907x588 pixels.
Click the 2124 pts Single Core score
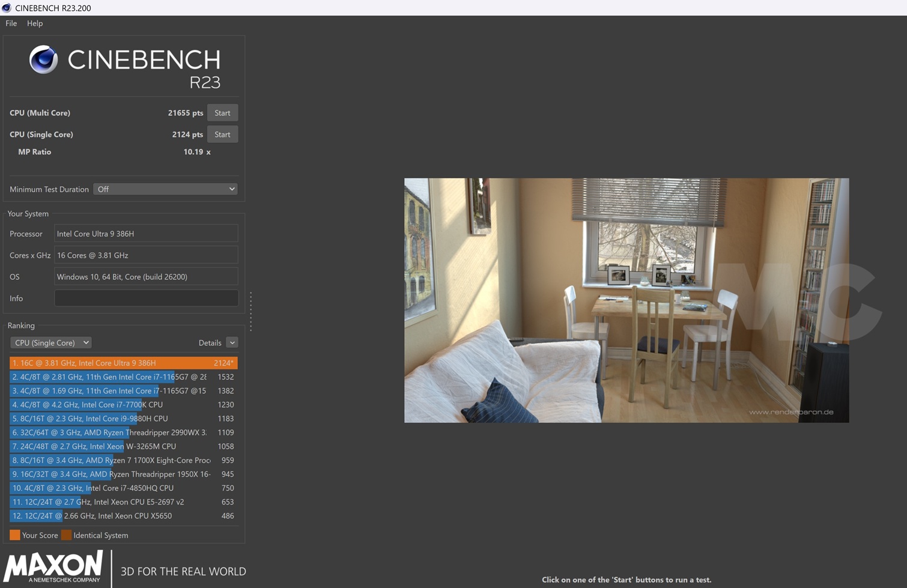(187, 135)
